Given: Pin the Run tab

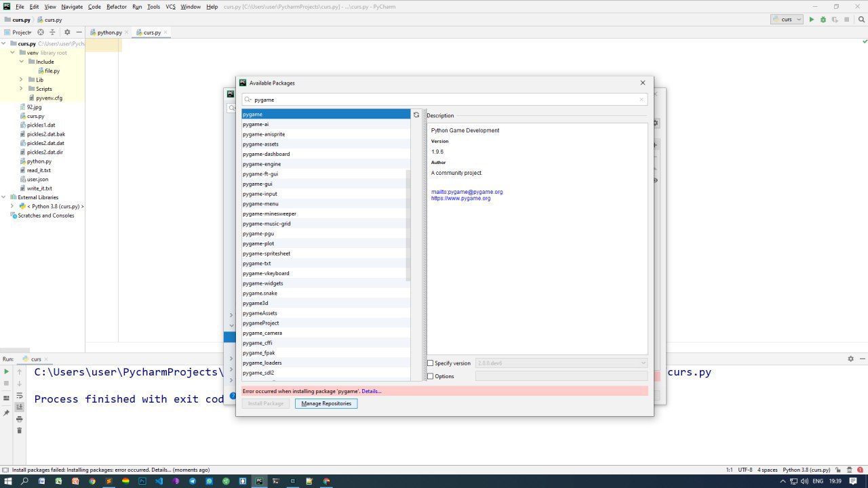Looking at the screenshot, I should tap(7, 413).
